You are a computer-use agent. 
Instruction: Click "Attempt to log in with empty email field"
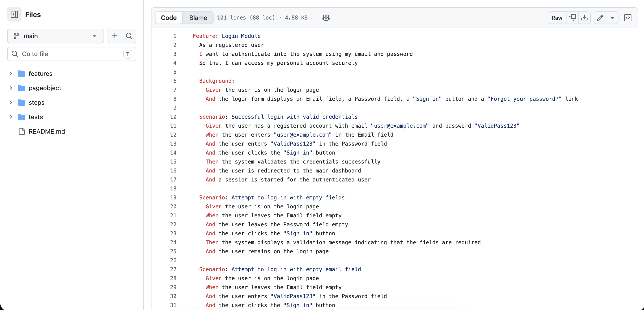[x=296, y=269]
